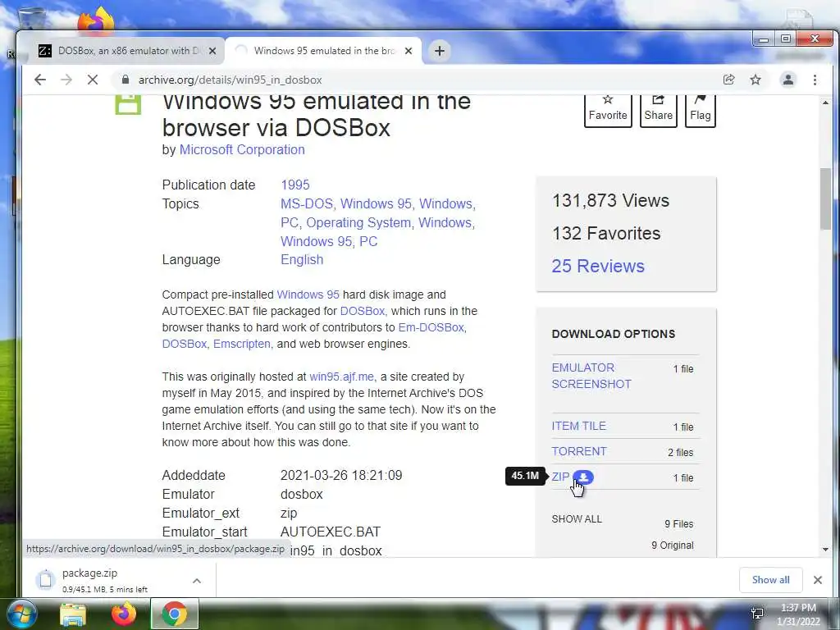
Task: Open the ITEM TILE download option
Action: pos(578,427)
